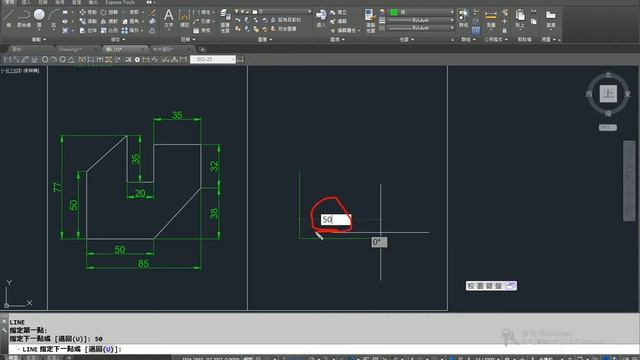Click the Base view (基準) icon

[551, 18]
